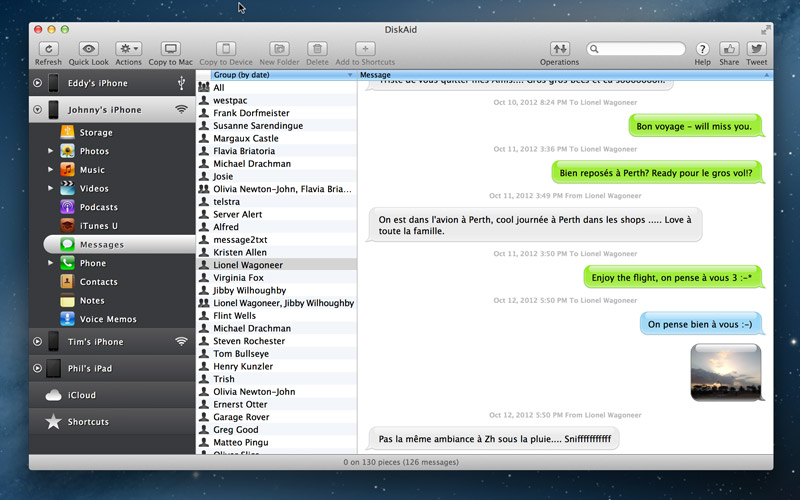This screenshot has height=500, width=800.
Task: Open the Shortcuts sidebar section
Action: coord(88,422)
